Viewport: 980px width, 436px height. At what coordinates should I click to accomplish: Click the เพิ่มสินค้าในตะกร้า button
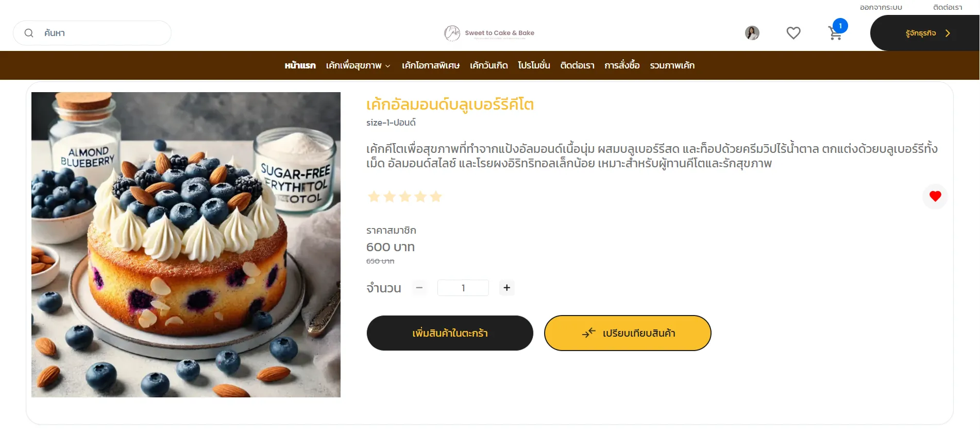pos(450,333)
